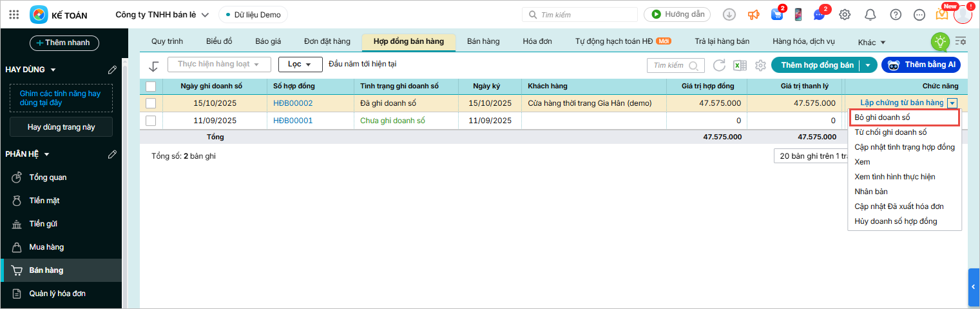Open Tiền mặt module in sidebar
980x309 pixels.
pos(44,201)
